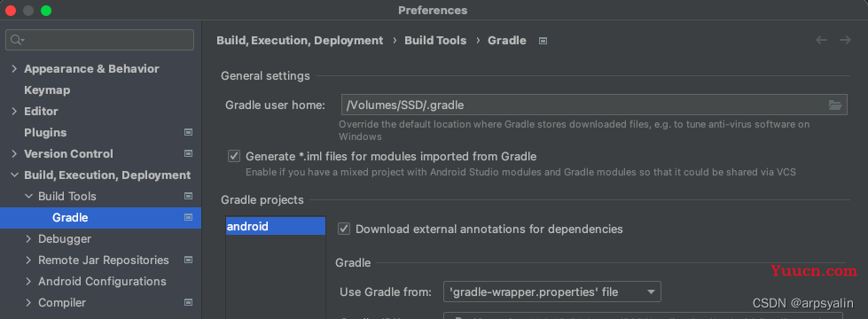Viewport: 868px width, 319px height.
Task: Open the Use Gradle from dropdown
Action: pos(551,292)
